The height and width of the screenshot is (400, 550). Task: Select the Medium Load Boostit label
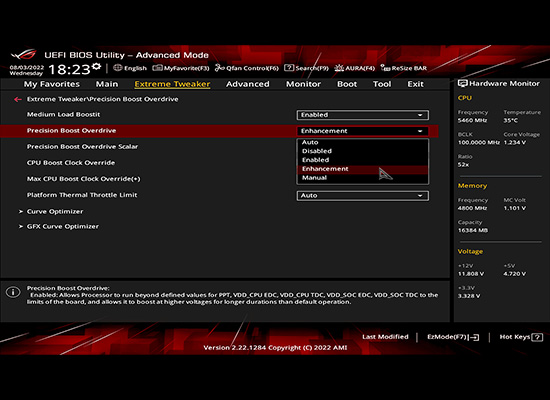click(x=63, y=114)
